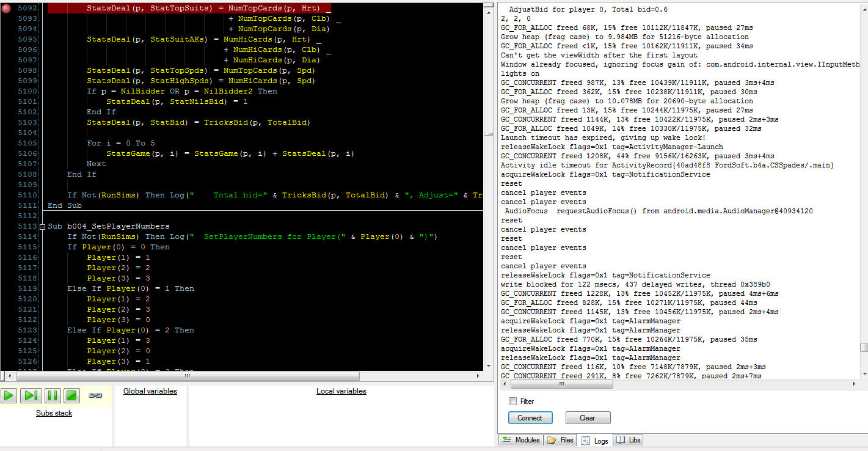
Task: Open the Global variables link
Action: (x=150, y=391)
